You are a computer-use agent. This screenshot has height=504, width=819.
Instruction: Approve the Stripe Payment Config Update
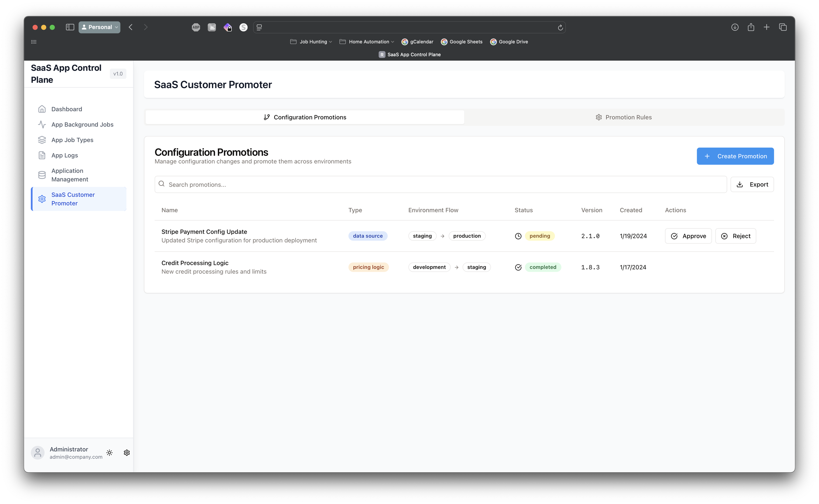(688, 236)
